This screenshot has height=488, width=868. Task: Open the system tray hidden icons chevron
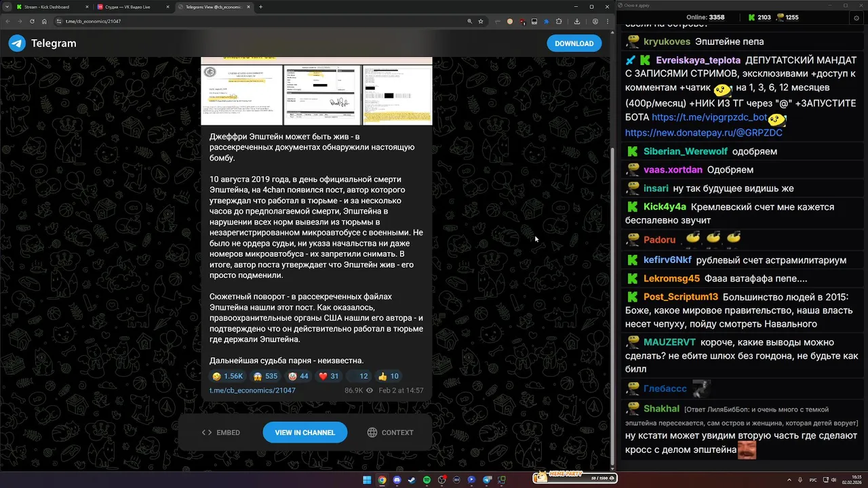[x=789, y=479]
